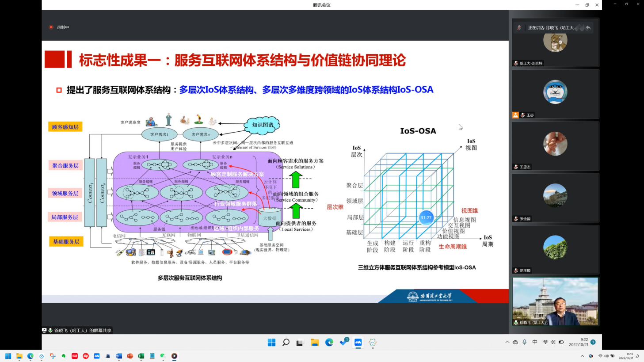Screen dimensions: 644x362
Task: Toggle the microphone icon in shared system tray
Action: point(525,342)
